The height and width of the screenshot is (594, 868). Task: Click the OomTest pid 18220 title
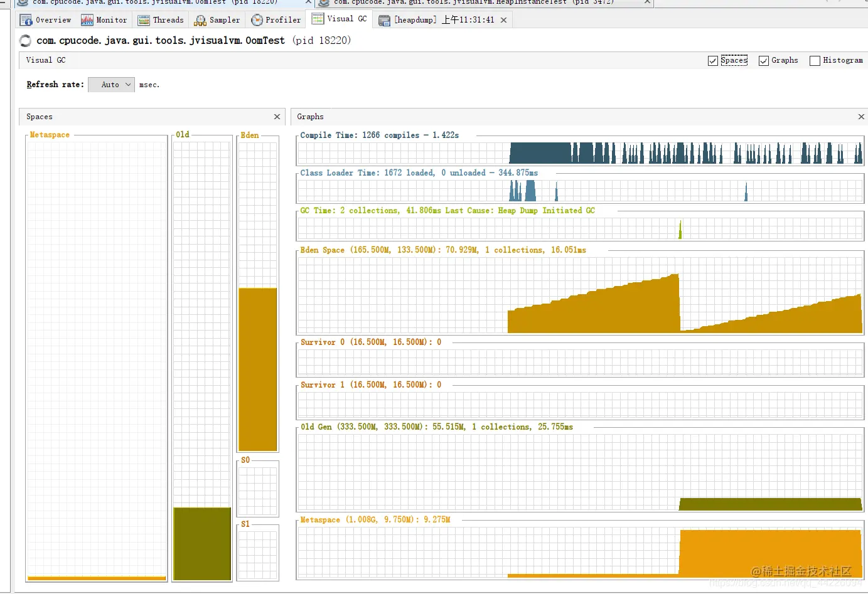click(x=193, y=41)
